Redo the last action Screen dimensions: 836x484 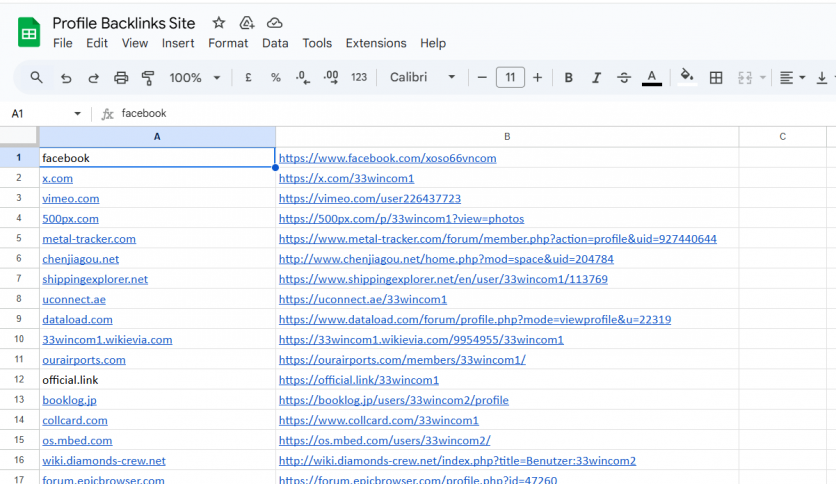(x=93, y=78)
